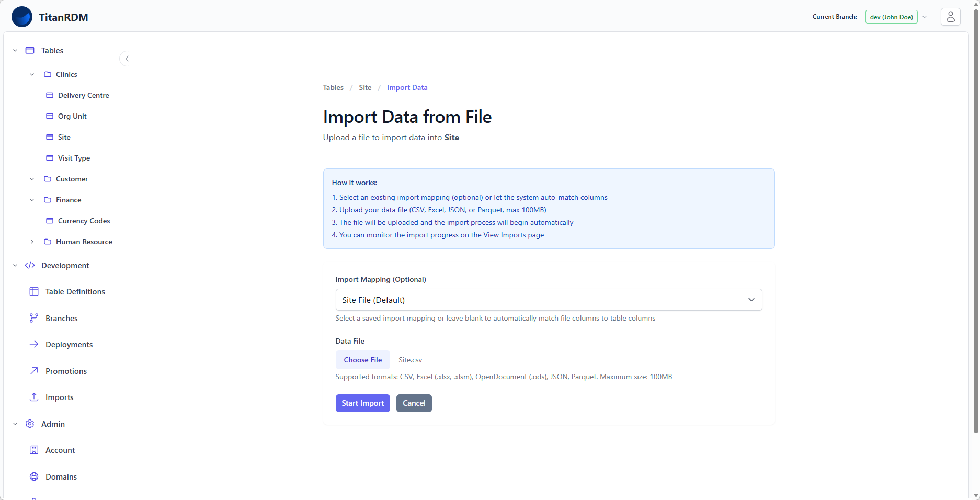Open the Import Mapping dropdown
Screen dimensions: 980x500
[x=549, y=300]
